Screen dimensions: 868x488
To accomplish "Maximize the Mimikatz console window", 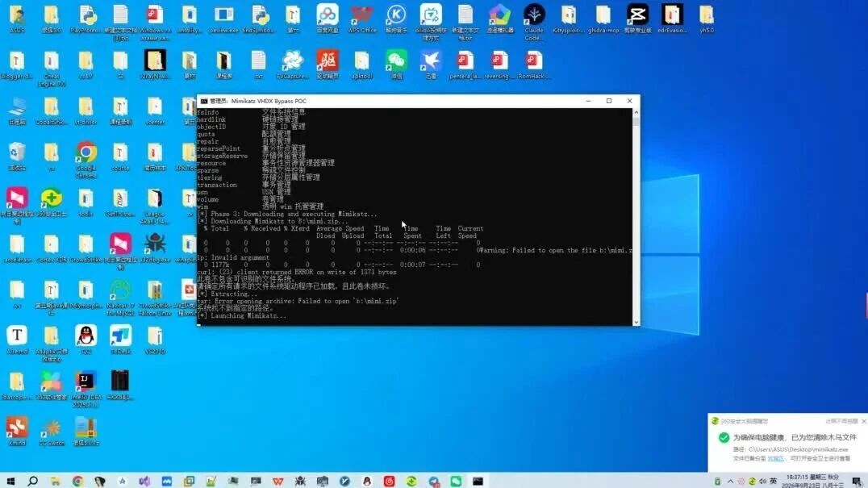I will pos(609,101).
